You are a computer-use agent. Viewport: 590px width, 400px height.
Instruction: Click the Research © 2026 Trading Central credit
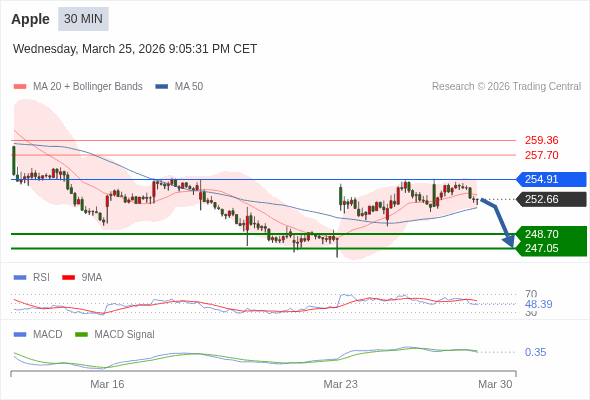tap(506, 87)
